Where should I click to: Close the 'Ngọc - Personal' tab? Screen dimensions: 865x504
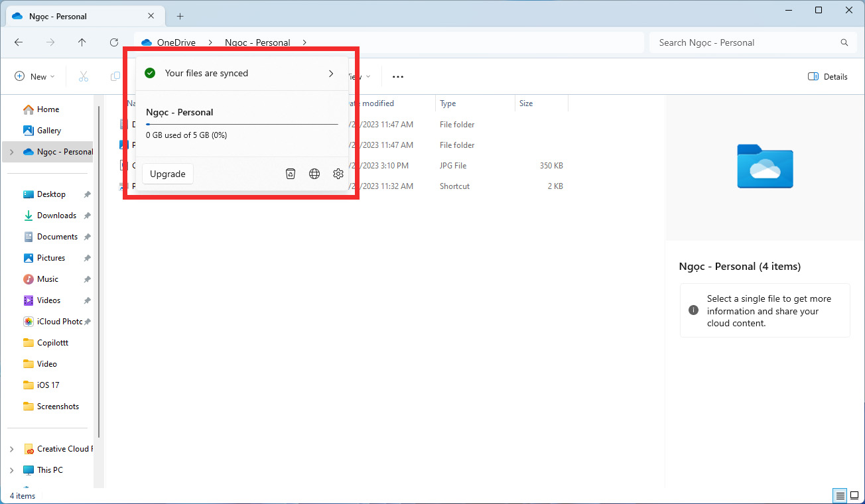[151, 16]
